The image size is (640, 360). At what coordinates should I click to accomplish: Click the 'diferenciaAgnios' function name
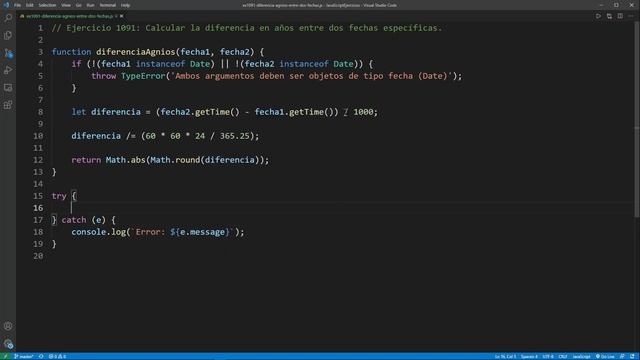coord(136,52)
